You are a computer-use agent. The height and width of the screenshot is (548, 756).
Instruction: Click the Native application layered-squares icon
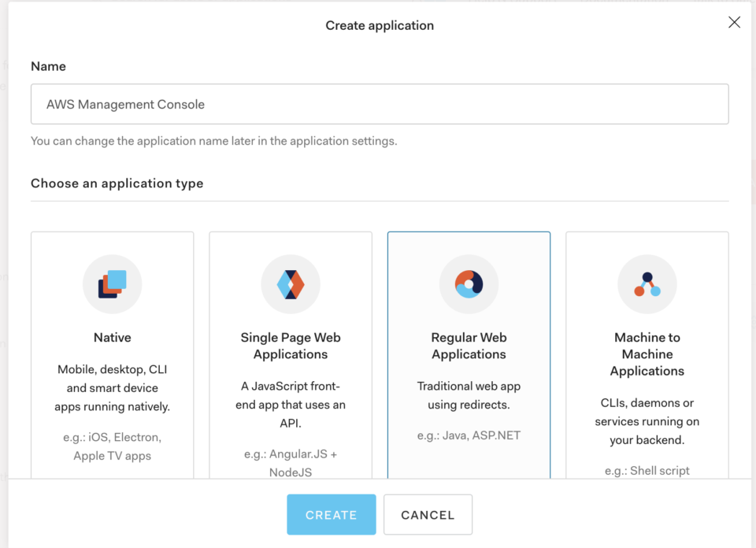pyautogui.click(x=112, y=284)
